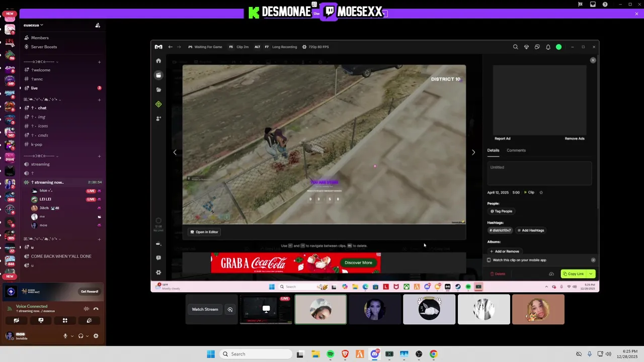Viewport: 644px width, 362px height.
Task: Select user 3itch in voice channel
Action: (x=49, y=208)
